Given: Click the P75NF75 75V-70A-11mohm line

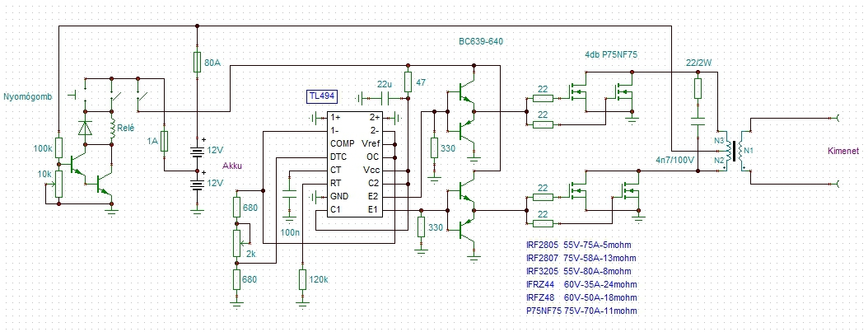Looking at the screenshot, I should tap(581, 311).
